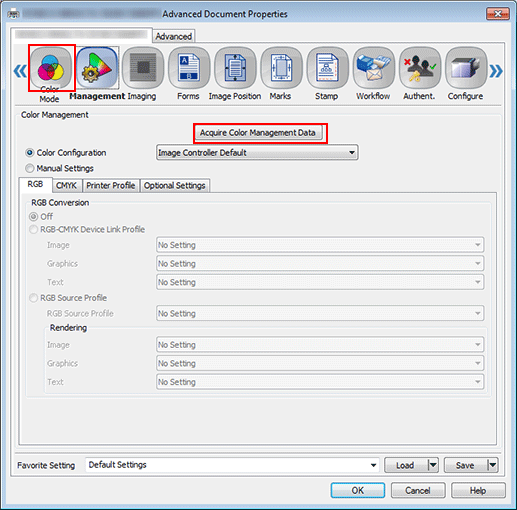517x510 pixels.
Task: Open the Workflow icon
Action: 374,68
